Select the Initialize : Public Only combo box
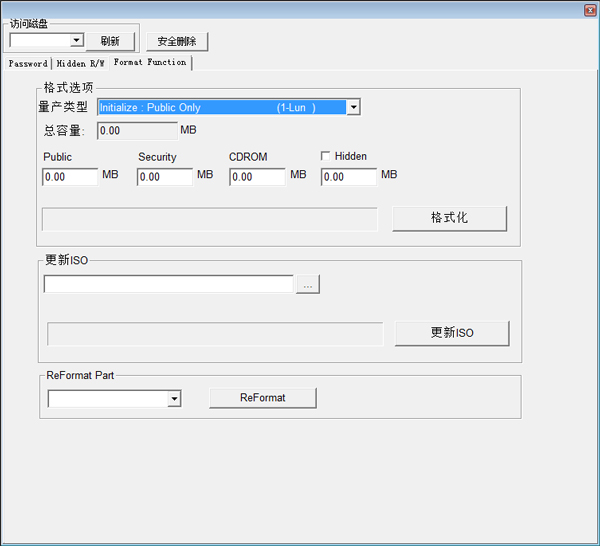 pyautogui.click(x=228, y=108)
